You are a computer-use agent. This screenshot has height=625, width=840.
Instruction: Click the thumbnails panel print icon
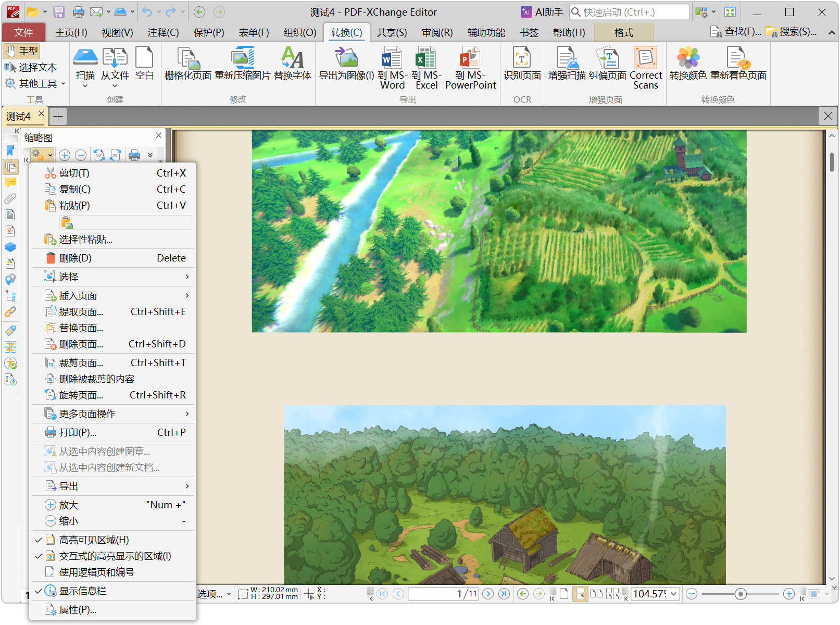[134, 155]
